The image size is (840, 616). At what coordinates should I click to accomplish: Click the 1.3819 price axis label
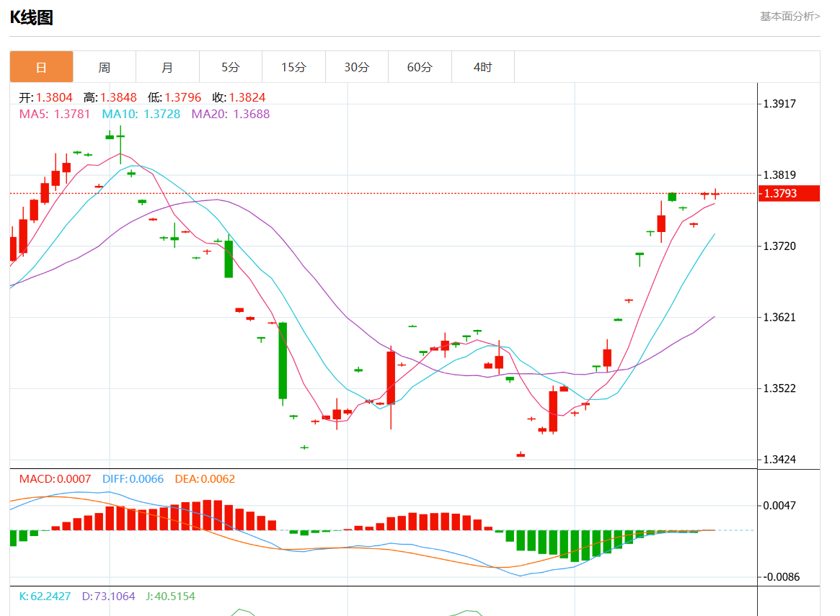point(779,175)
